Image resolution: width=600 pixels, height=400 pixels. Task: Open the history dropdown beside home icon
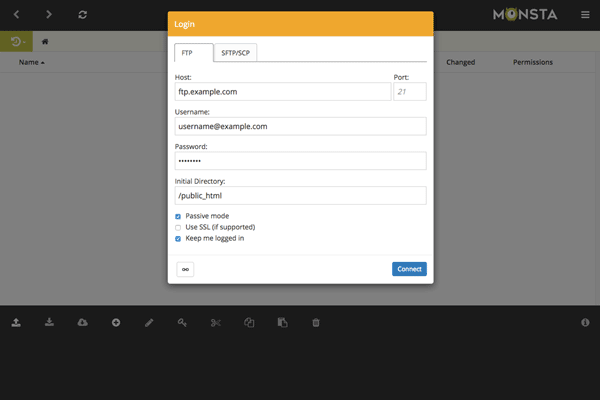pos(19,42)
